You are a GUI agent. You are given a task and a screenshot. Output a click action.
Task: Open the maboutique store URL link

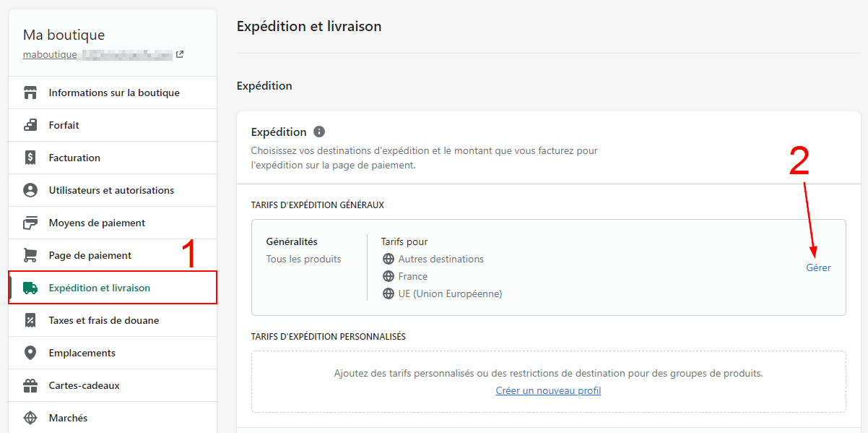pyautogui.click(x=97, y=54)
